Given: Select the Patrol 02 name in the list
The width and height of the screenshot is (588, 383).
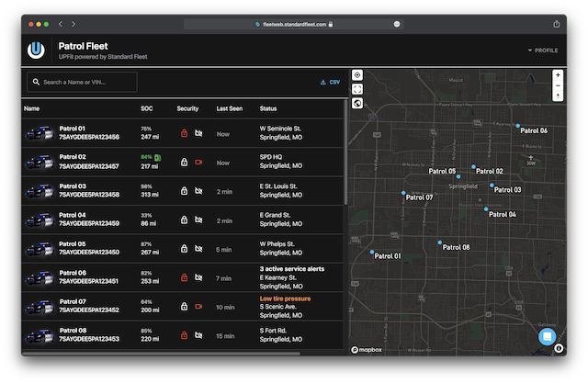Looking at the screenshot, I should point(73,157).
